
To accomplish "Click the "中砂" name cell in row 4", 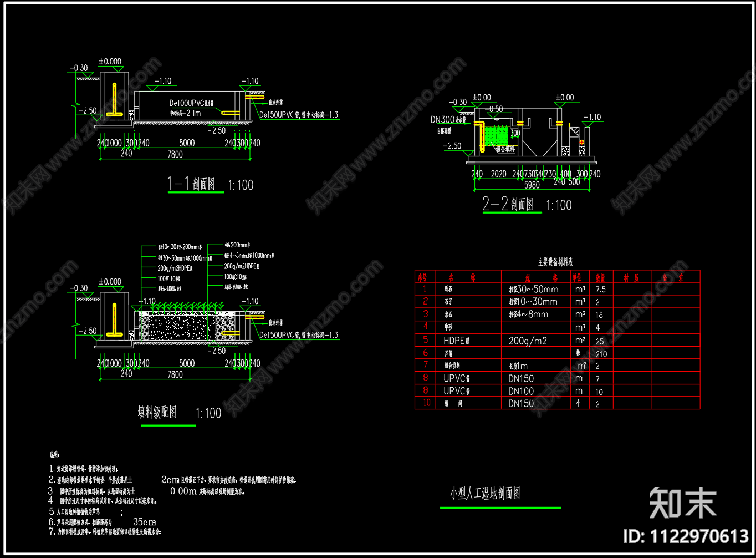I will [448, 328].
